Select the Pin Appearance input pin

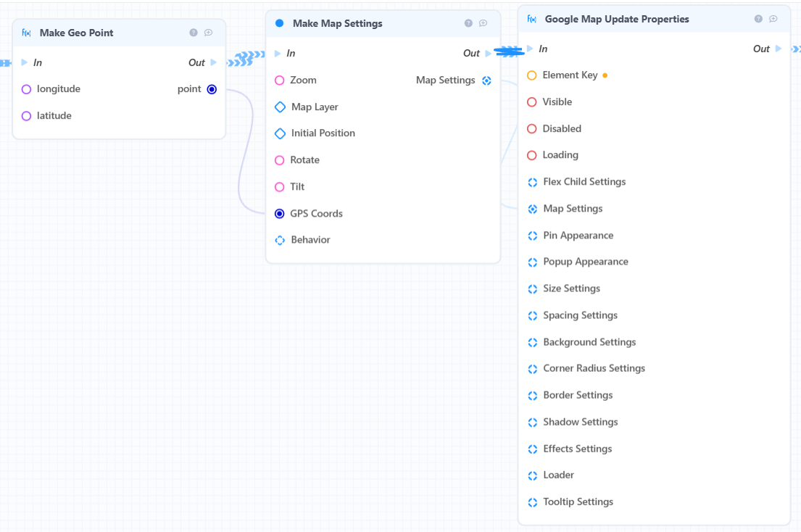pyautogui.click(x=532, y=236)
